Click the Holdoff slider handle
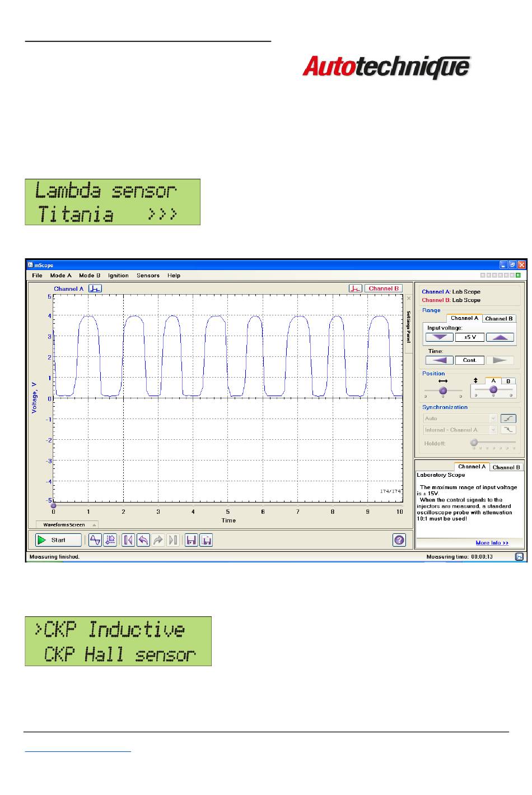 click(x=474, y=443)
